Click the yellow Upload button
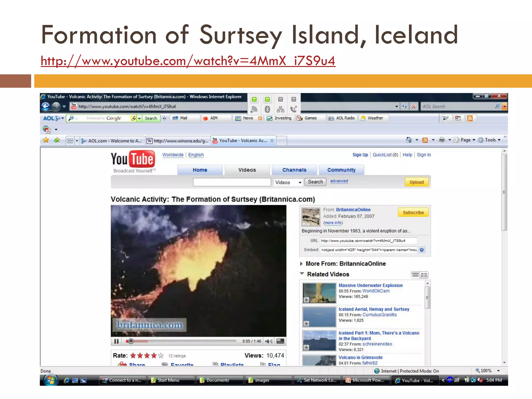The width and height of the screenshot is (532, 399). click(417, 182)
